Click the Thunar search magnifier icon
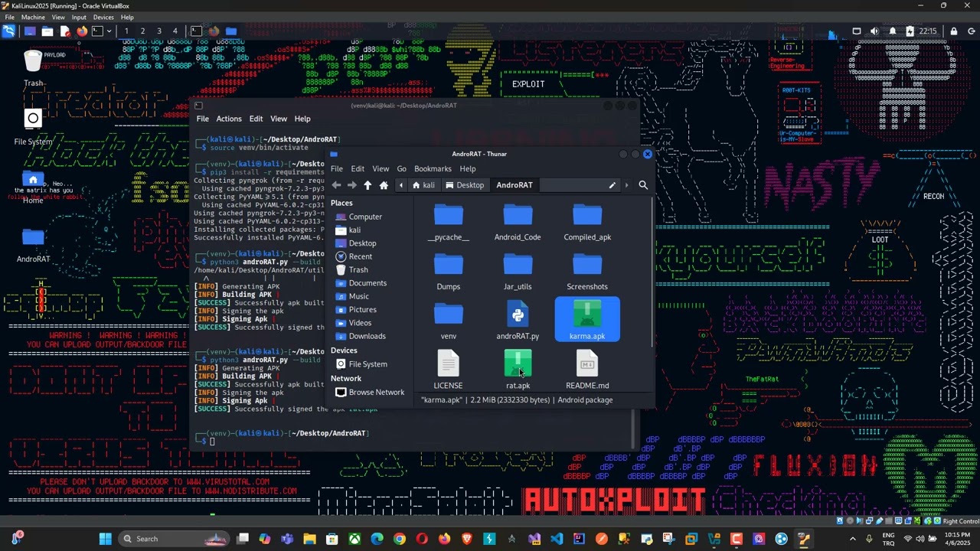This screenshot has height=551, width=980. [x=643, y=185]
